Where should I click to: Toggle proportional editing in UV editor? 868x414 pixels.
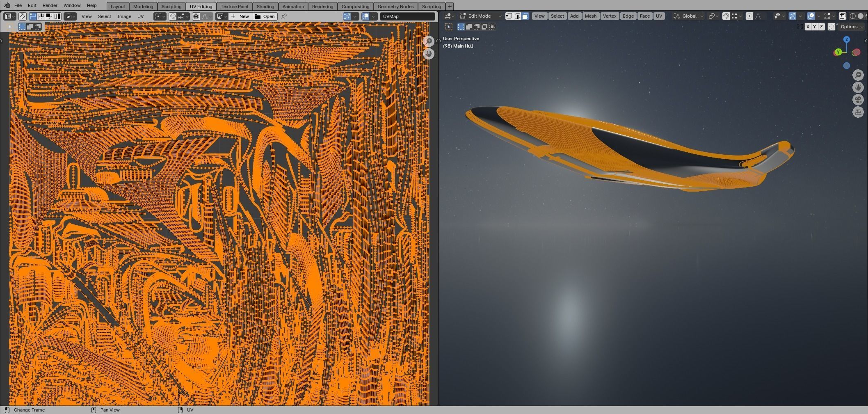(x=196, y=16)
